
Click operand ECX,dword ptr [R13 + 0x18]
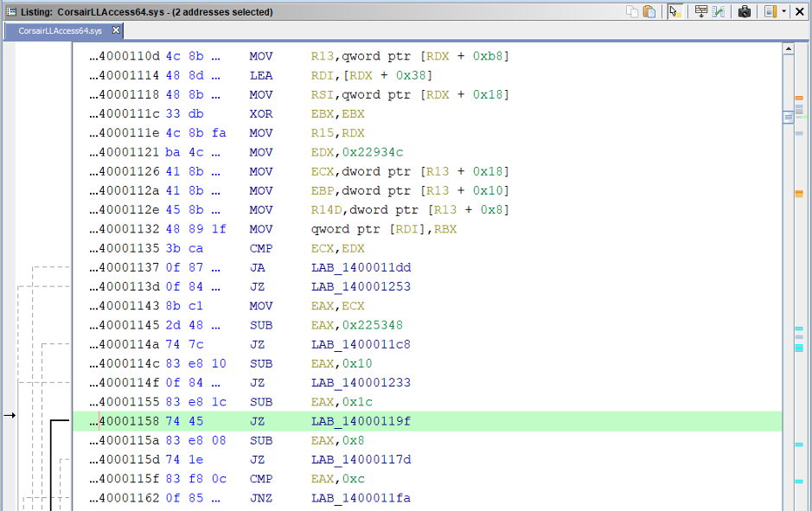click(410, 171)
